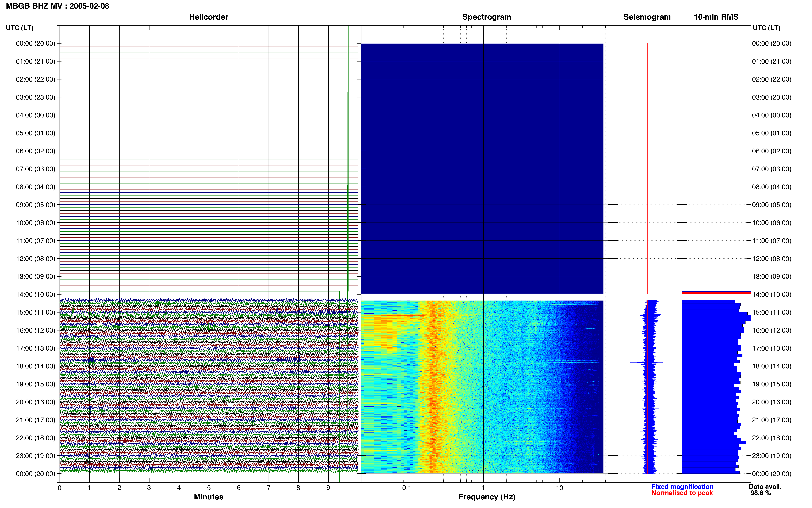Select the Seismogram panel heading

647,17
